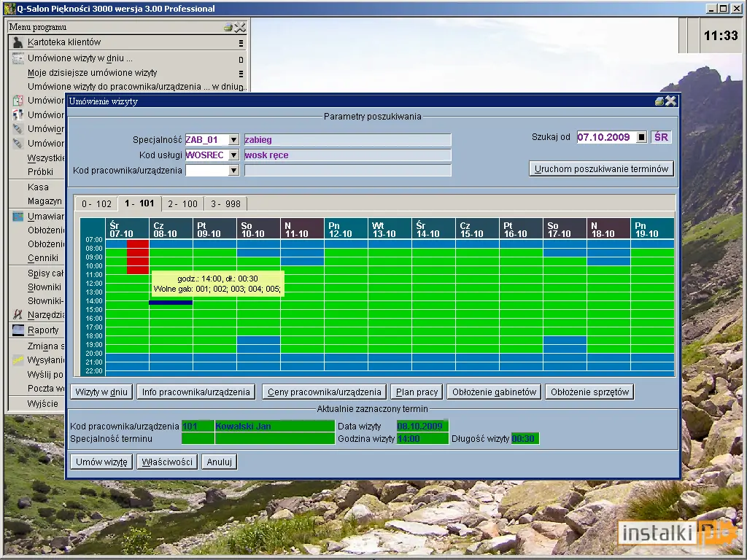
Task: Click the calendar icon beside Umówione wizyty w dniu
Action: tap(18, 58)
